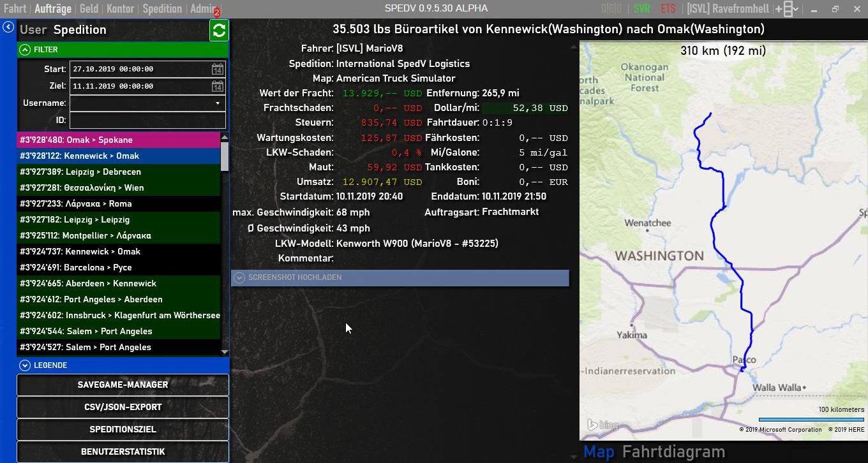The width and height of the screenshot is (868, 463).
Task: Click the orders list scrollbar thumb
Action: point(224,156)
